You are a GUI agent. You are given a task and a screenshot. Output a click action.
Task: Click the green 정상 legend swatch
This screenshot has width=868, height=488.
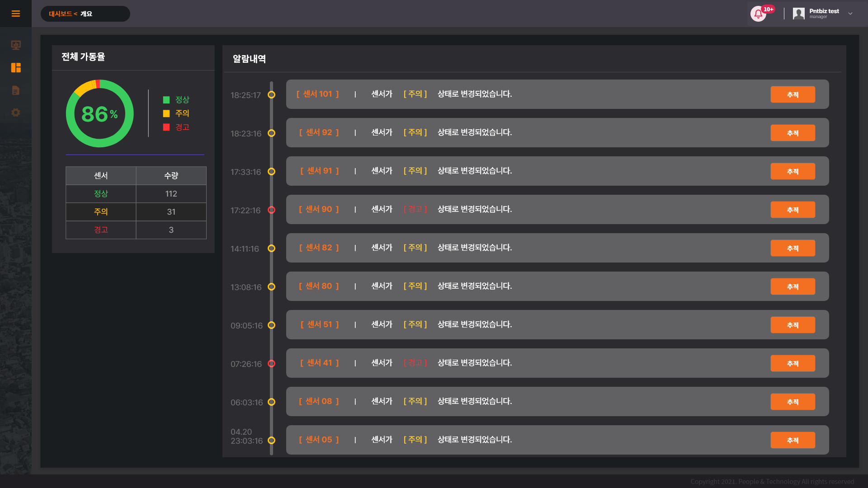coord(166,100)
